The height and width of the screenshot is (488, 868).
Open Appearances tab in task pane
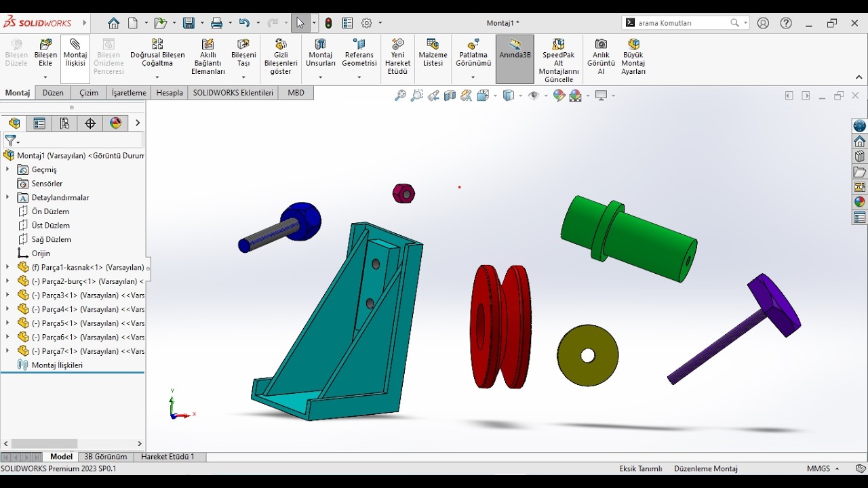[860, 202]
